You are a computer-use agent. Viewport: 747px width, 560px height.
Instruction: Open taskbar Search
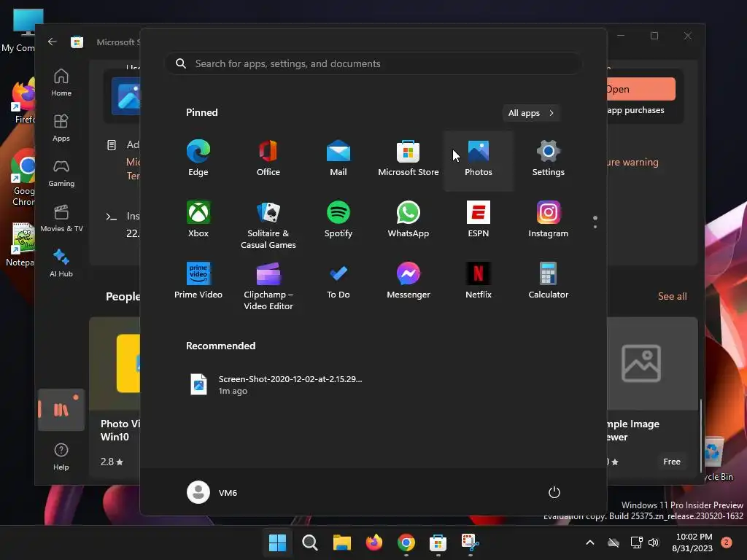[x=309, y=542]
